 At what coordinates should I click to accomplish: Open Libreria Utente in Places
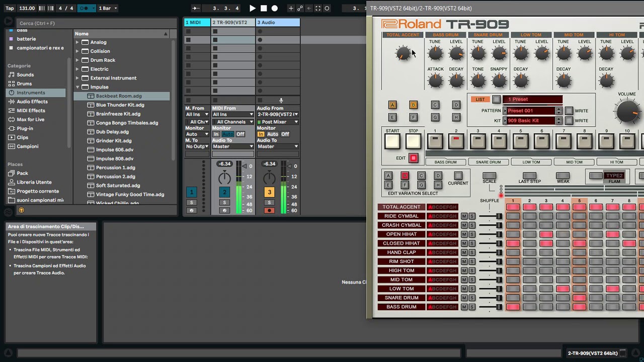(x=34, y=182)
